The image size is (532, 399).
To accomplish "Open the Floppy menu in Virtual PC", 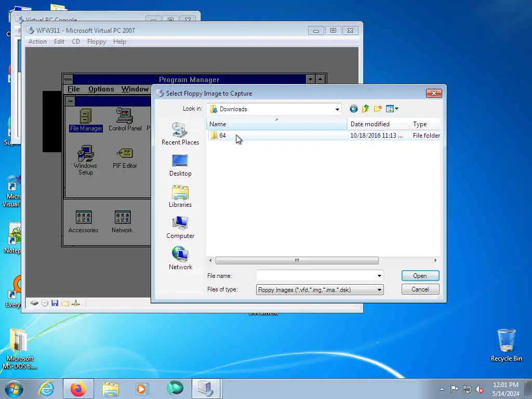I will click(x=96, y=42).
